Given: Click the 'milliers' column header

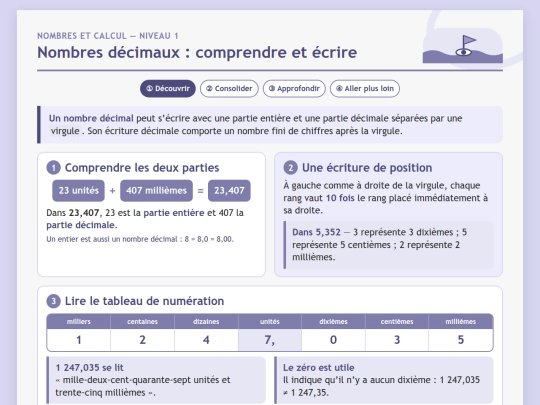Looking at the screenshot, I should coord(79,322).
